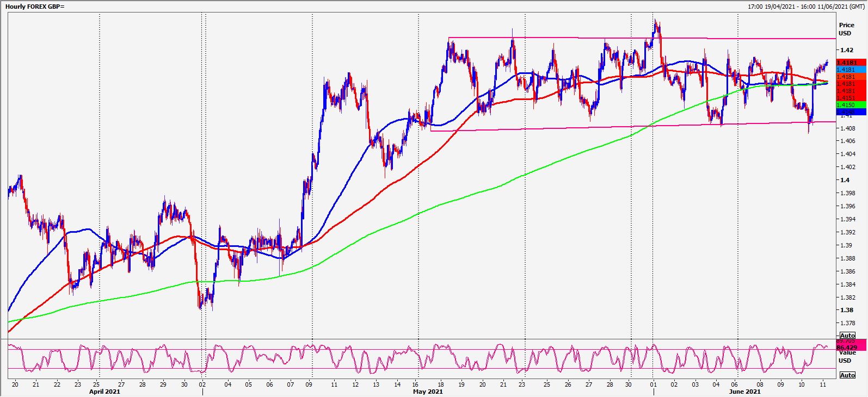868x397 pixels.
Task: Click the "Value USD" oscillator axis heading
Action: 847,357
